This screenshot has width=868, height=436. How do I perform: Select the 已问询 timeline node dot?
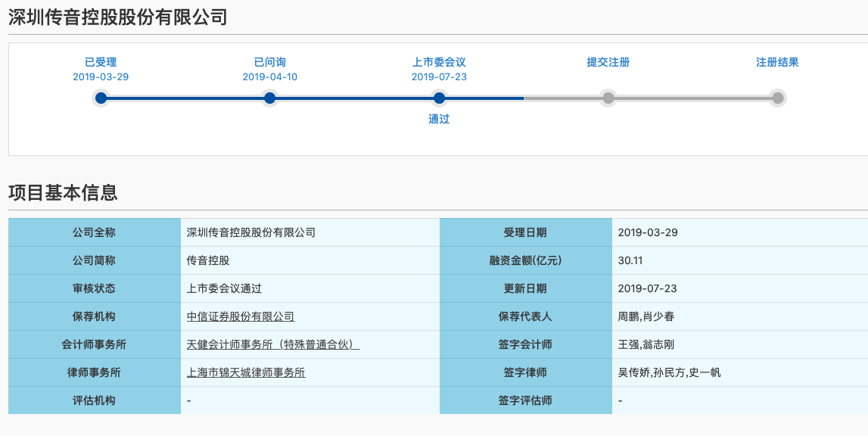point(269,98)
